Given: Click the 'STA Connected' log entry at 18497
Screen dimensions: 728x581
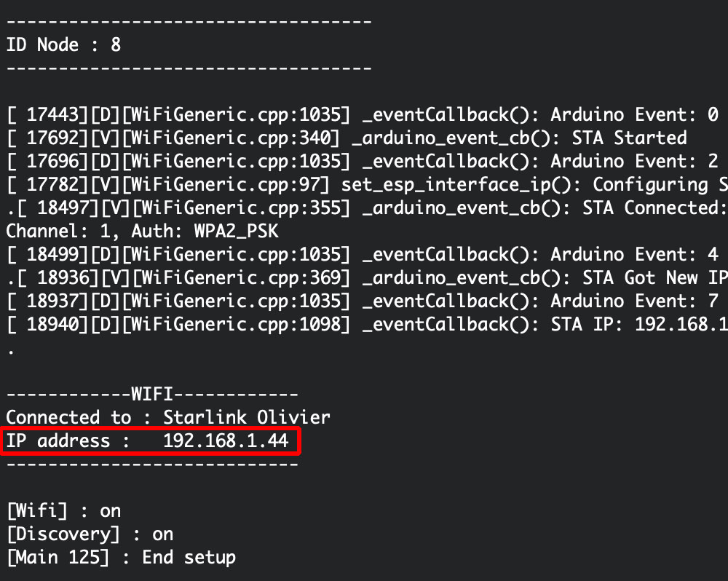Looking at the screenshot, I should click(367, 207).
